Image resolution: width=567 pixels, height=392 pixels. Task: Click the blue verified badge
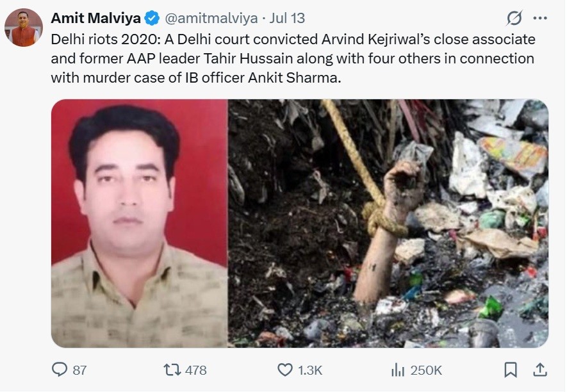(x=152, y=19)
